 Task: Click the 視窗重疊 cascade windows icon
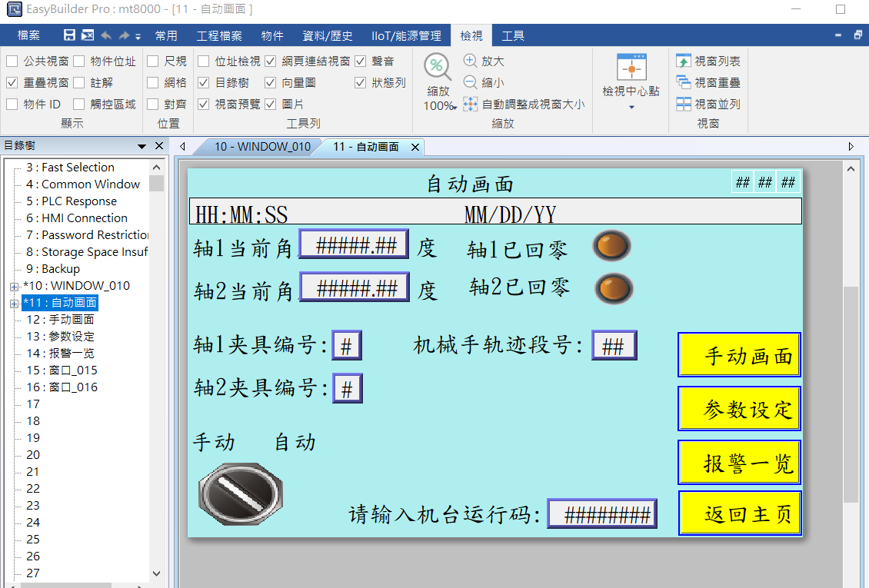pos(684,82)
